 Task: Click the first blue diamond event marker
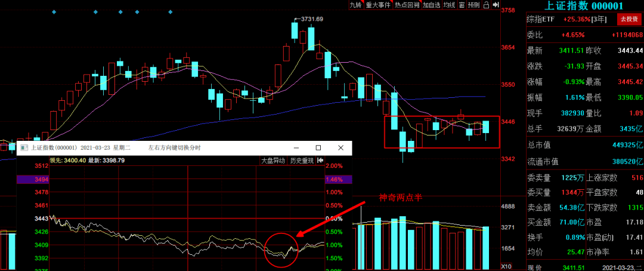click(54, 13)
